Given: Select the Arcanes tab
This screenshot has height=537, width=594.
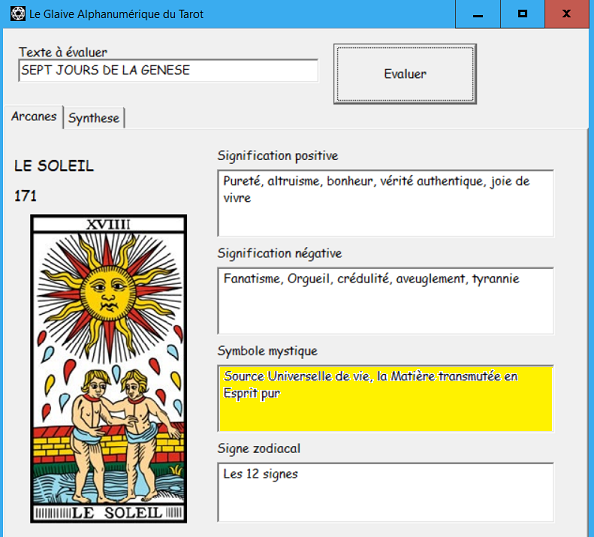Looking at the screenshot, I should tap(34, 117).
